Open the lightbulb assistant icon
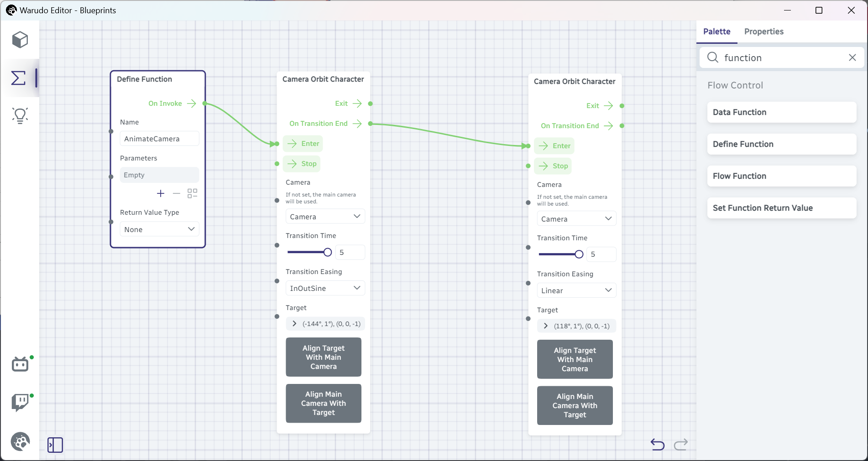 coord(20,116)
